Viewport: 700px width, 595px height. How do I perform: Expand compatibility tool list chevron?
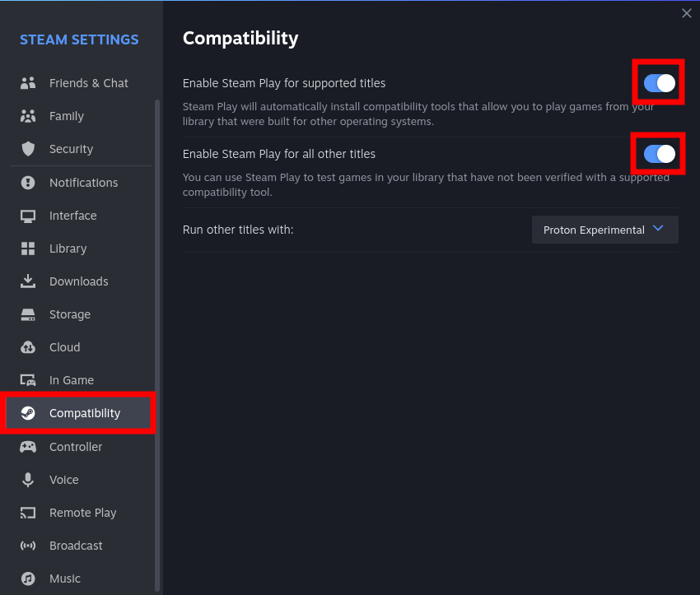tap(658, 229)
